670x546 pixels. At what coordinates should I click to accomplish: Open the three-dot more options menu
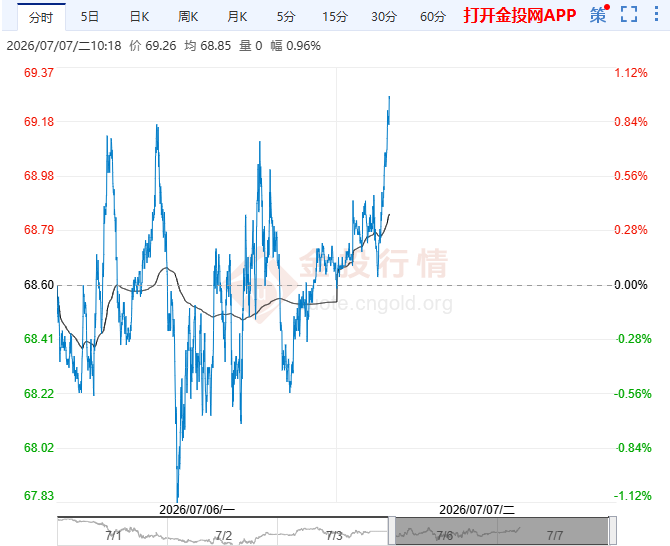click(656, 14)
